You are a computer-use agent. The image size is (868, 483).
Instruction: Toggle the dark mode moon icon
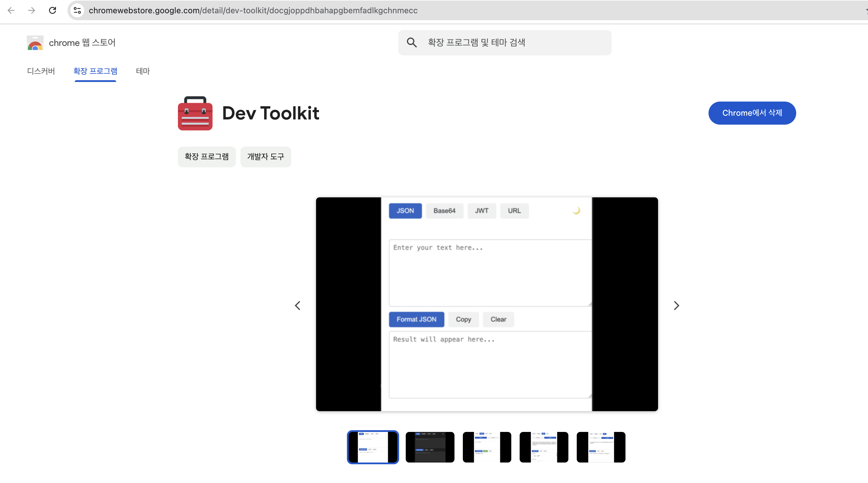point(576,211)
